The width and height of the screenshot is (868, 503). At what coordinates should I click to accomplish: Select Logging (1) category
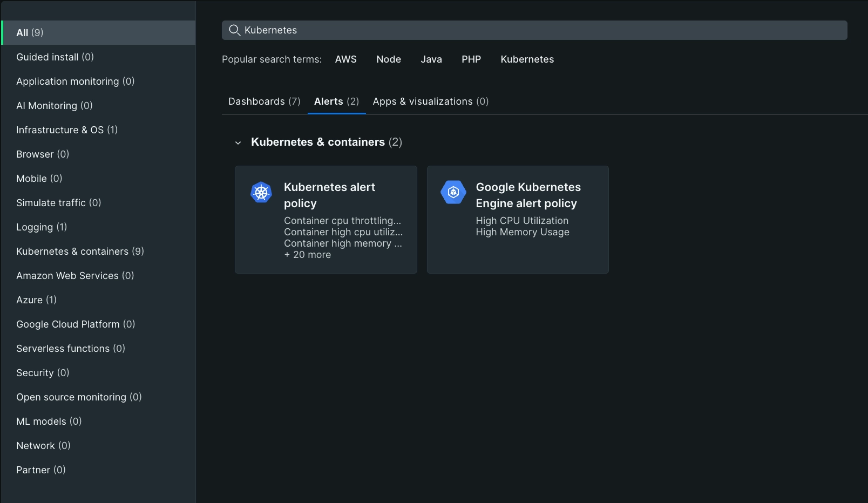coord(98,227)
